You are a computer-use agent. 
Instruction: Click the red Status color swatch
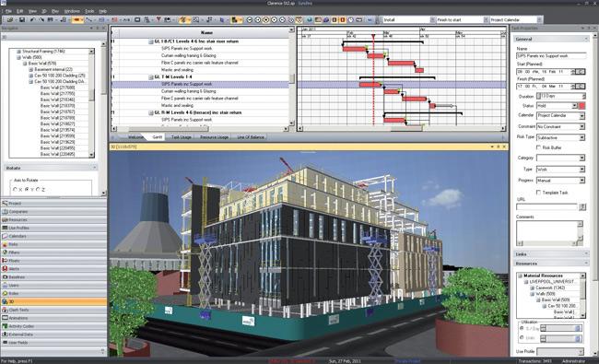tap(581, 106)
